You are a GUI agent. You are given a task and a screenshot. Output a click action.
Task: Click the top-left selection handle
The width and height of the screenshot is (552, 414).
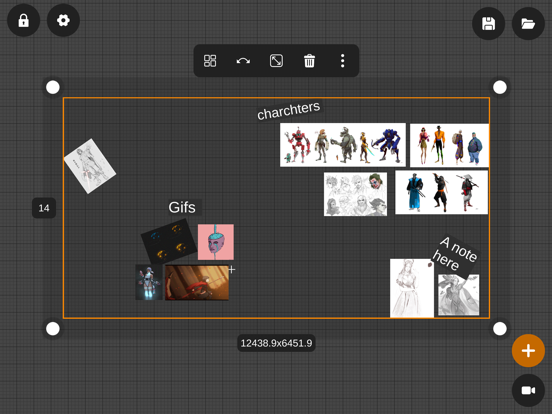point(53,87)
